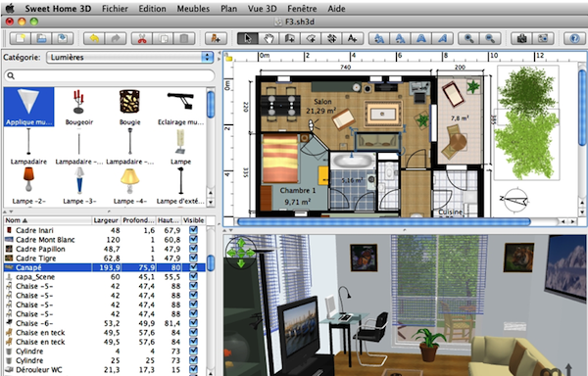Toggle Visible checkbox for Canapé
Screen dimensions: 588x376
(193, 267)
